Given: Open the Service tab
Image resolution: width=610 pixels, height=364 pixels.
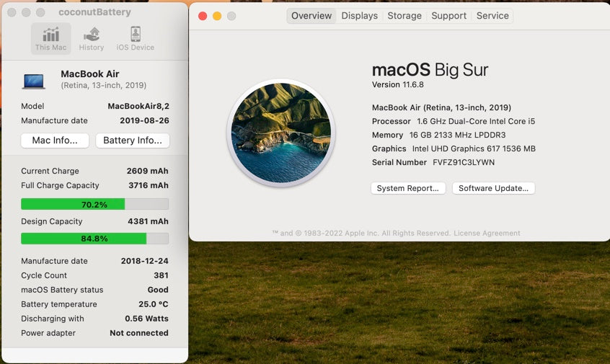Looking at the screenshot, I should click(492, 16).
